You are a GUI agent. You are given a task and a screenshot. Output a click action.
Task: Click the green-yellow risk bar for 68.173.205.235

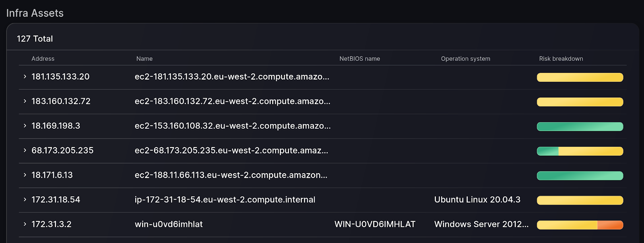tap(580, 151)
